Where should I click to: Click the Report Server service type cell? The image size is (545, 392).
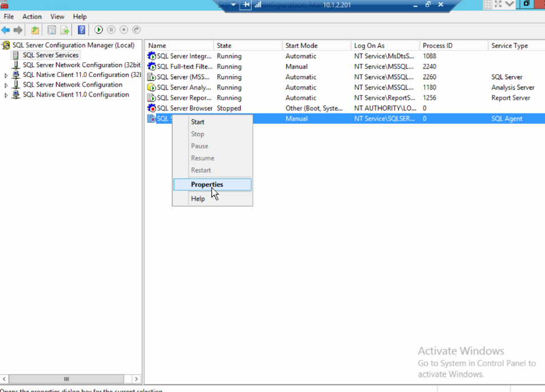[511, 98]
